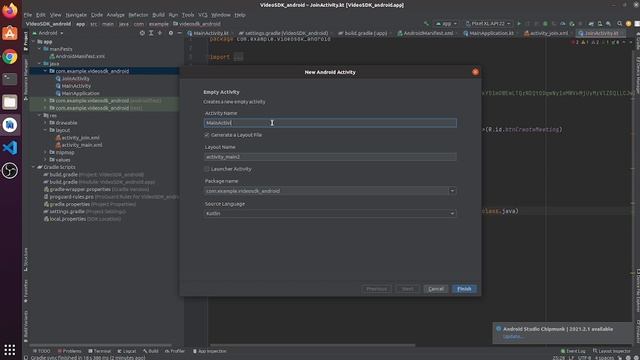Image resolution: width=640 pixels, height=360 pixels.
Task: Select activity_main.xml in the layout folder
Action: click(78, 145)
